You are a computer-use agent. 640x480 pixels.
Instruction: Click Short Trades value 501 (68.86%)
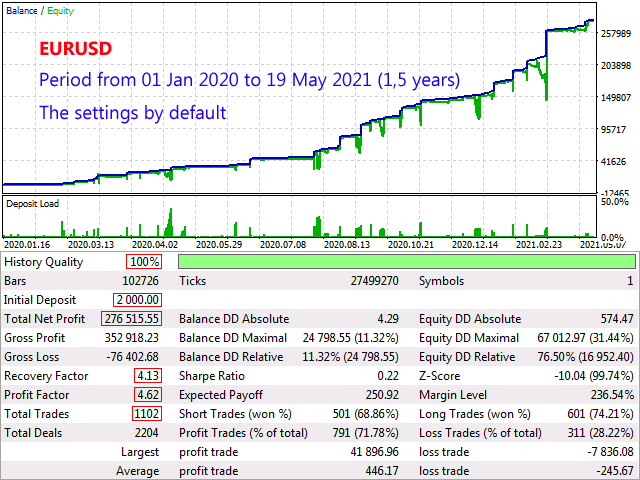point(365,413)
